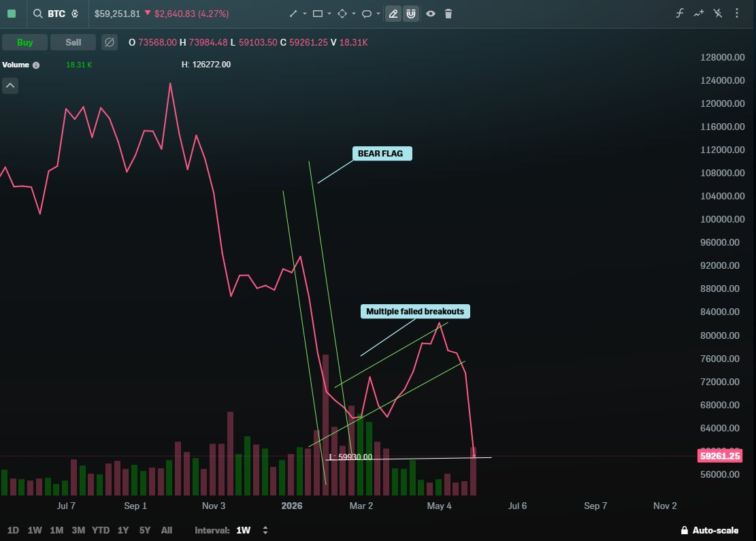Select the 5Y time range
Viewport: 756px width, 541px height.
(145, 530)
